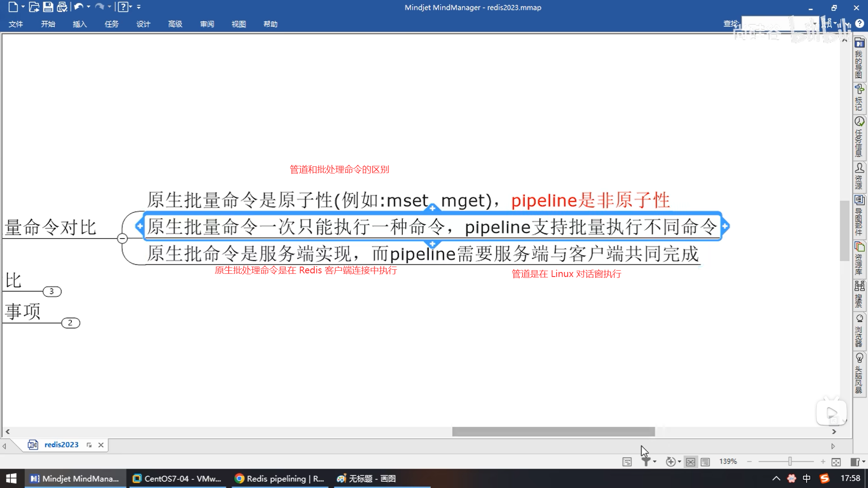Image resolution: width=868 pixels, height=488 pixels.
Task: Click the Print preview icon
Action: click(x=62, y=7)
